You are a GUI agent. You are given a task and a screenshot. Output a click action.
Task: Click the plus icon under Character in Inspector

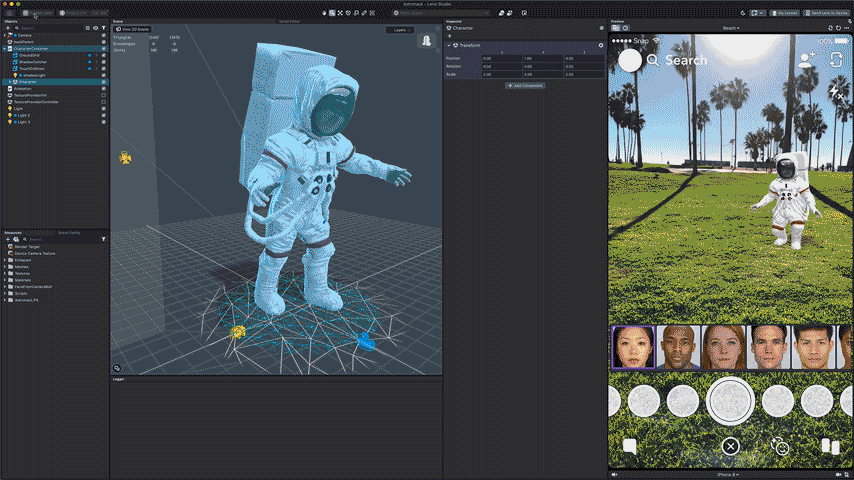449,36
